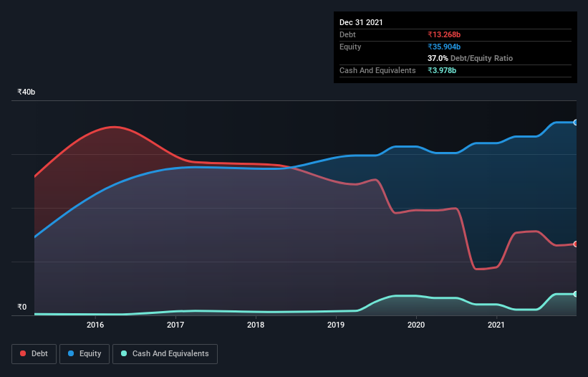Screen dimensions: 588x377
Task: Click the ₹35.904b equity value
Action: pyautogui.click(x=444, y=47)
